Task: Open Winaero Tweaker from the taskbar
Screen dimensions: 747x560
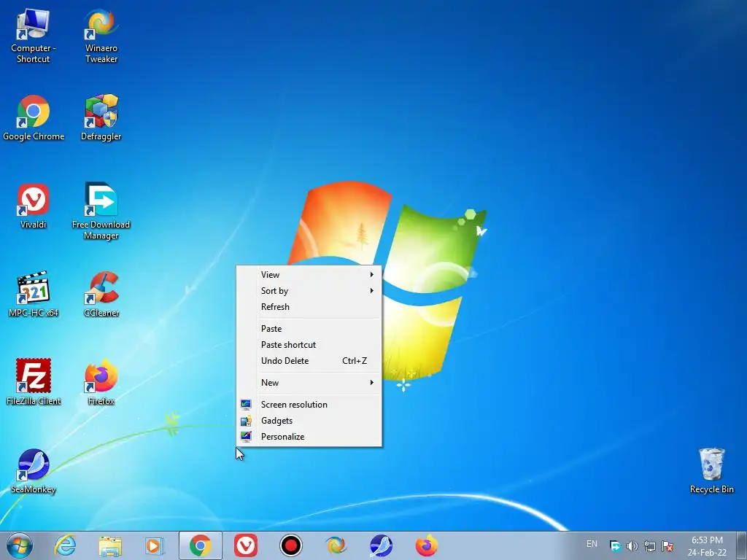Action: click(336, 545)
